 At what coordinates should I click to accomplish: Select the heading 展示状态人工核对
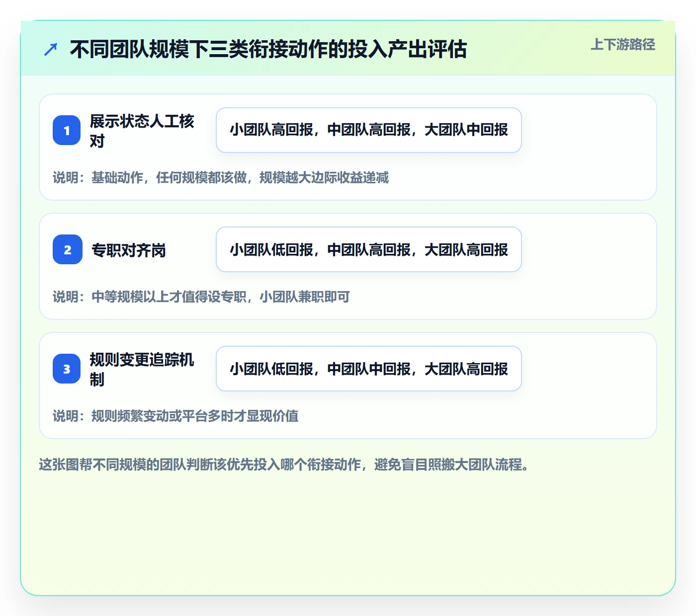[142, 131]
